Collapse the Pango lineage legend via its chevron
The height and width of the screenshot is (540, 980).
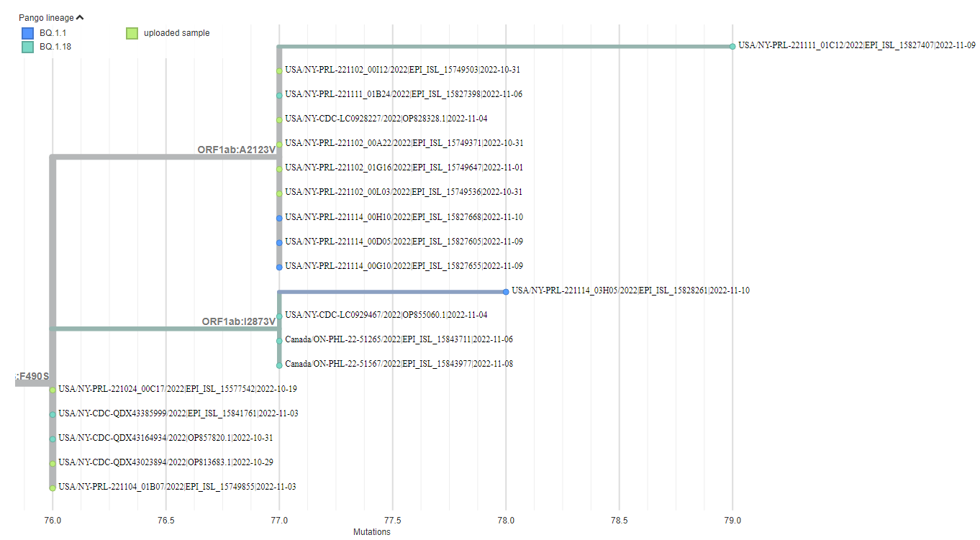tap(79, 17)
